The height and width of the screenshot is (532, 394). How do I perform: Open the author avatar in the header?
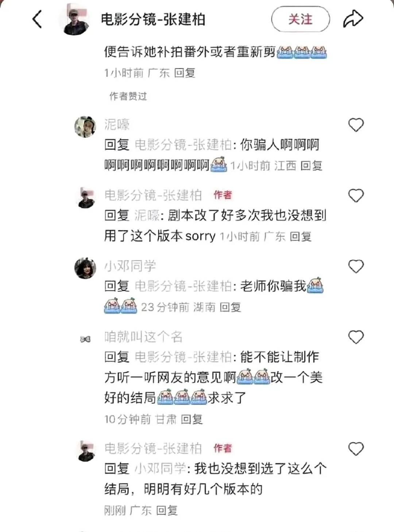(75, 19)
